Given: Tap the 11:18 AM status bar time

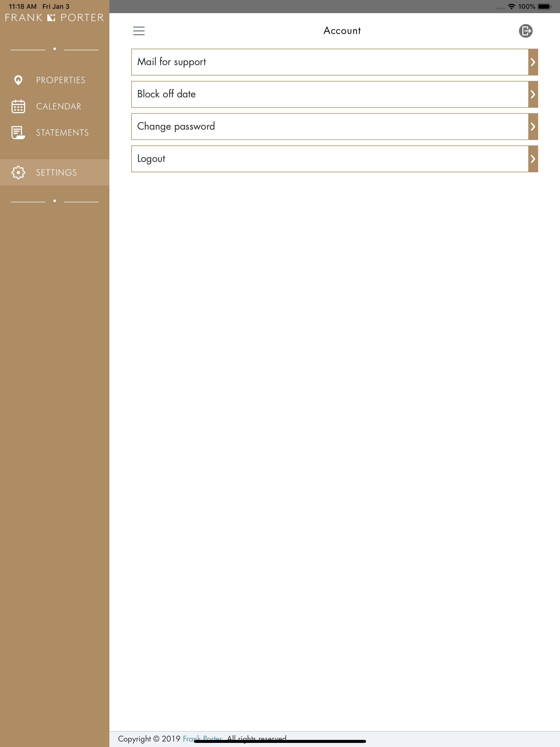Looking at the screenshot, I should click(23, 6).
